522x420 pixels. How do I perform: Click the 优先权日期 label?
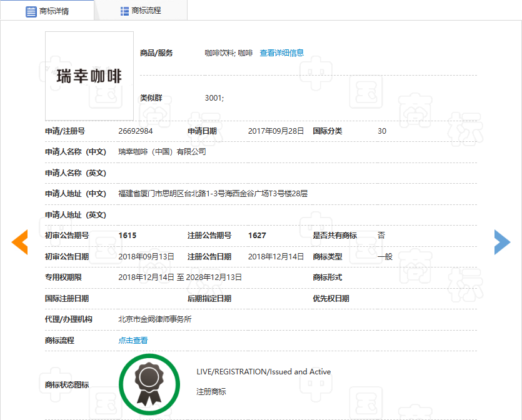coord(331,299)
